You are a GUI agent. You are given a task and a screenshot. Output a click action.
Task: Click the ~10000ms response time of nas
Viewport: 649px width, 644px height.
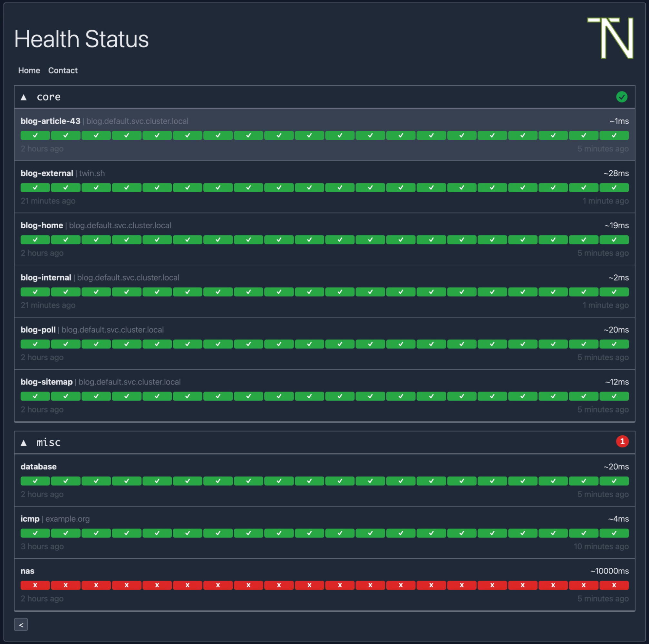click(x=609, y=571)
